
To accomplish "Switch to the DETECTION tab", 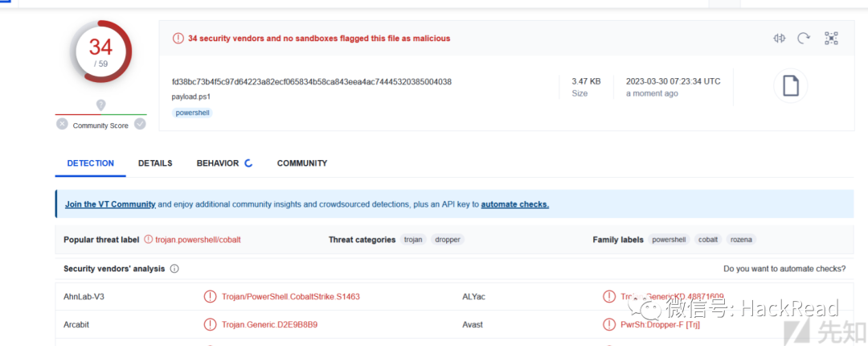I will (x=91, y=163).
